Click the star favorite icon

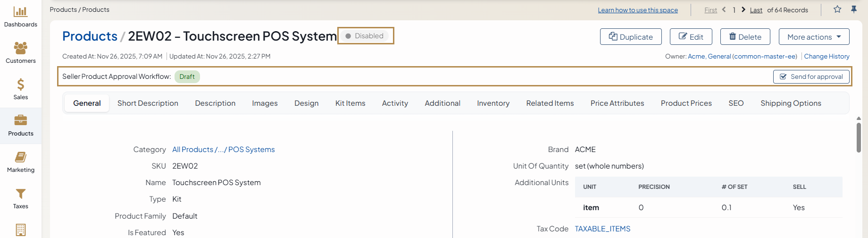click(837, 9)
